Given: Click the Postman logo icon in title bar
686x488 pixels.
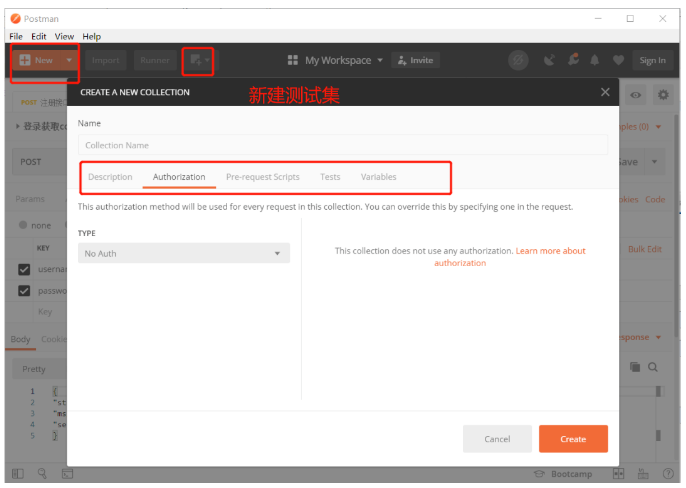Looking at the screenshot, I should click(x=15, y=18).
